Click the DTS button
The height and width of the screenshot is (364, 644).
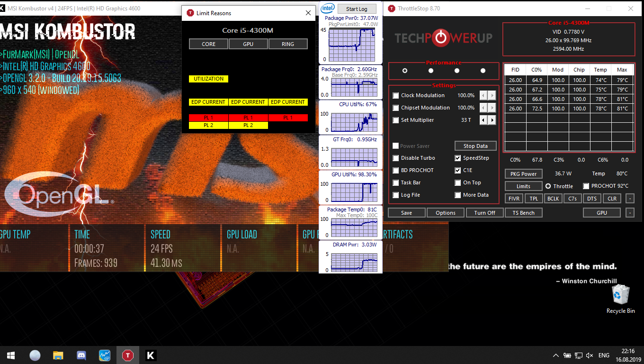[592, 199]
